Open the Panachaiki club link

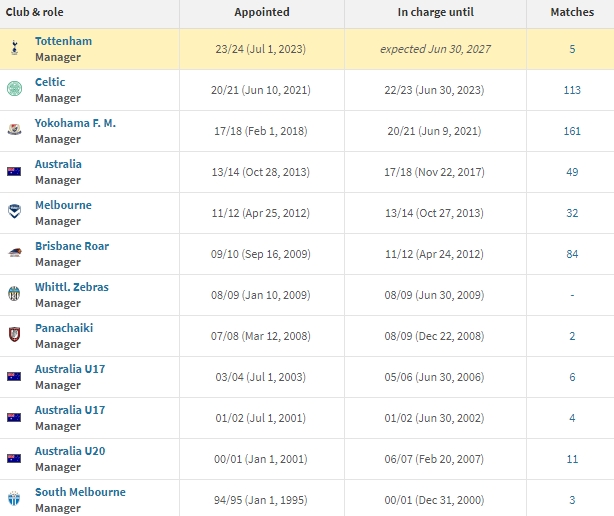click(x=64, y=328)
